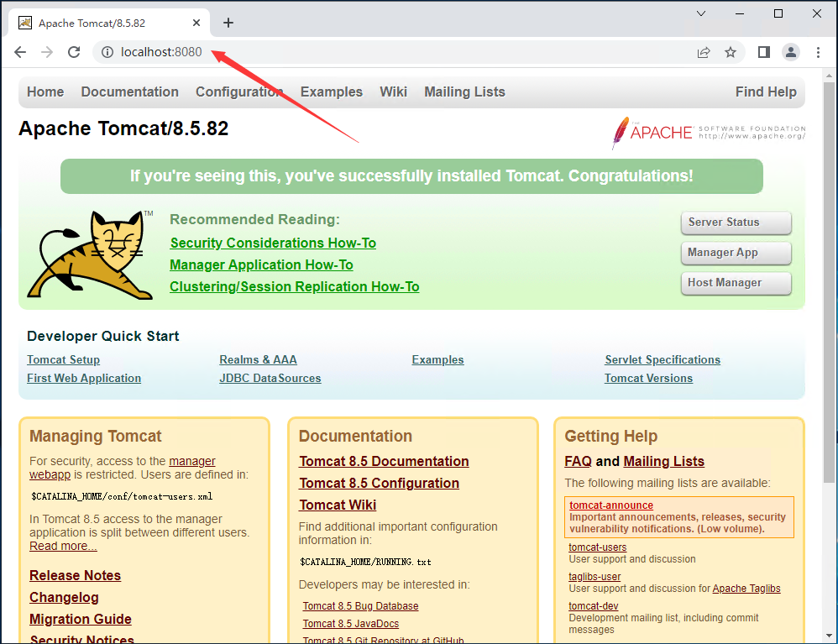Open Mailing Lists in the nav bar
Viewport: 838px width, 644px height.
click(x=464, y=92)
